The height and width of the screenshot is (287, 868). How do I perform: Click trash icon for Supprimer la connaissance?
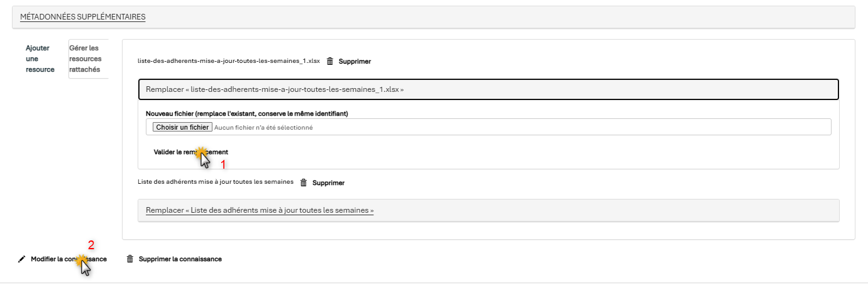pos(130,259)
